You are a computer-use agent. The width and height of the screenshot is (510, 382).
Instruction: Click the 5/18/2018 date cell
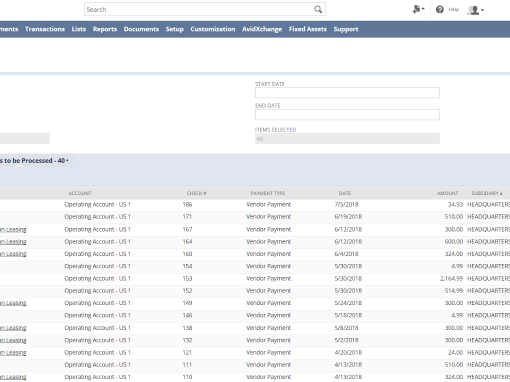pyautogui.click(x=348, y=315)
